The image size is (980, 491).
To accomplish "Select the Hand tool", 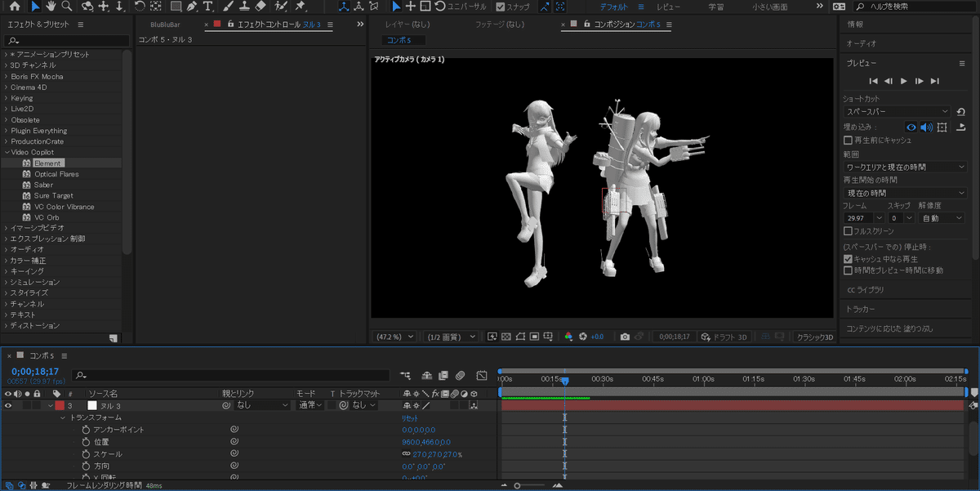I will (x=51, y=7).
